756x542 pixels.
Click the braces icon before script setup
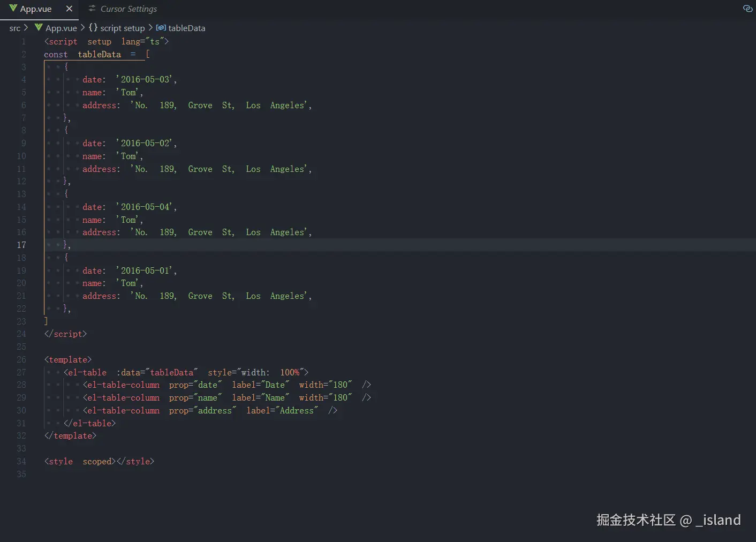tap(93, 27)
